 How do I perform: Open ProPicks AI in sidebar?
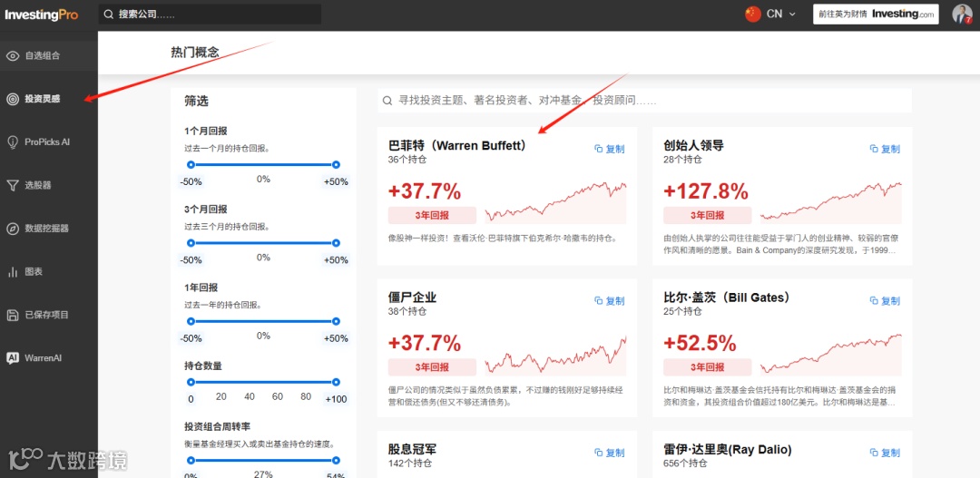[49, 141]
